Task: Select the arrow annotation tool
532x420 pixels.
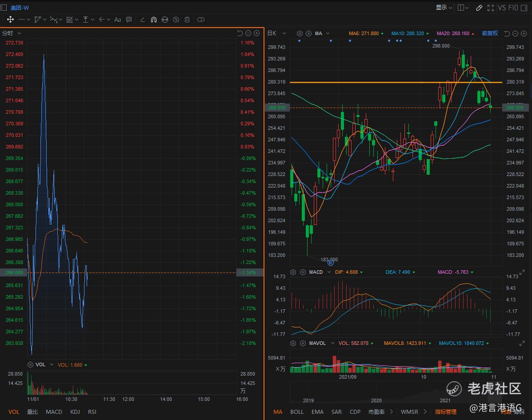Action: (101, 20)
